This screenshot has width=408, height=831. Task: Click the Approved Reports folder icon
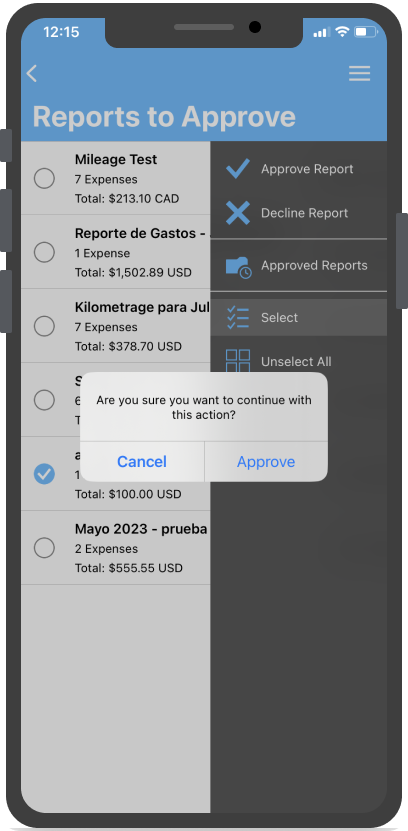(x=238, y=267)
